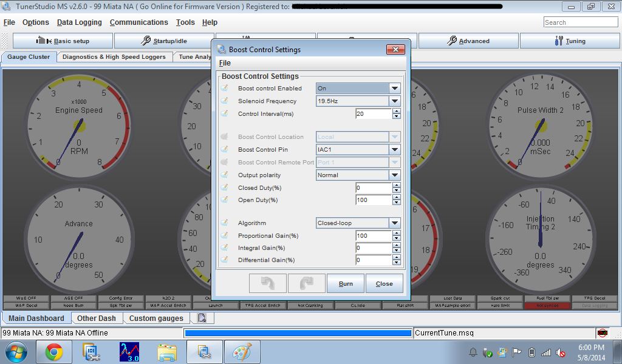Click the connection status icon in status bar

coord(602,332)
